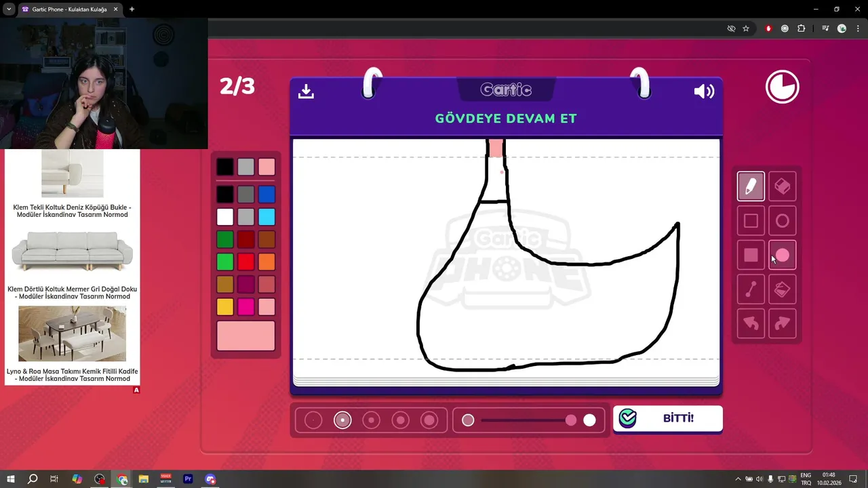Open the Windows Start menu
The width and height of the screenshot is (868, 488).
pyautogui.click(x=11, y=479)
